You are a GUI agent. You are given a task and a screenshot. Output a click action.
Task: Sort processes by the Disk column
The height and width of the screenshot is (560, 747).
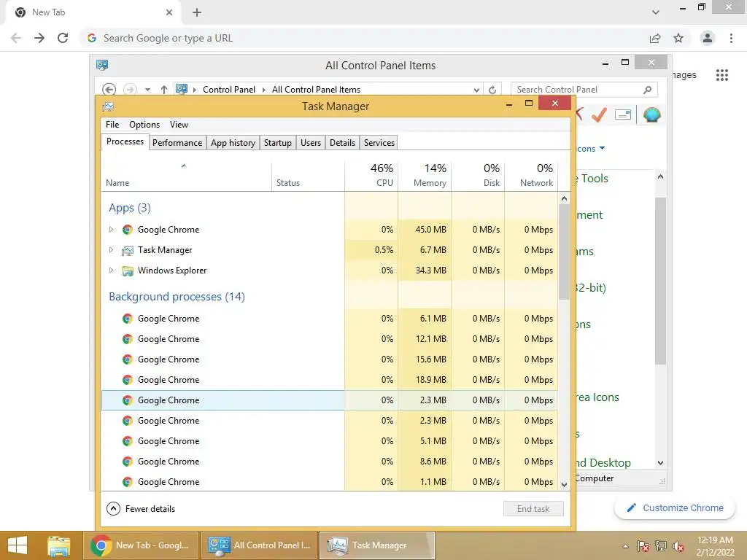479,176
